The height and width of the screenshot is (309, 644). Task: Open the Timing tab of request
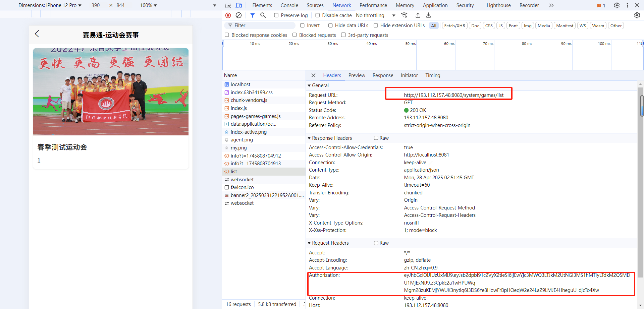tap(433, 75)
